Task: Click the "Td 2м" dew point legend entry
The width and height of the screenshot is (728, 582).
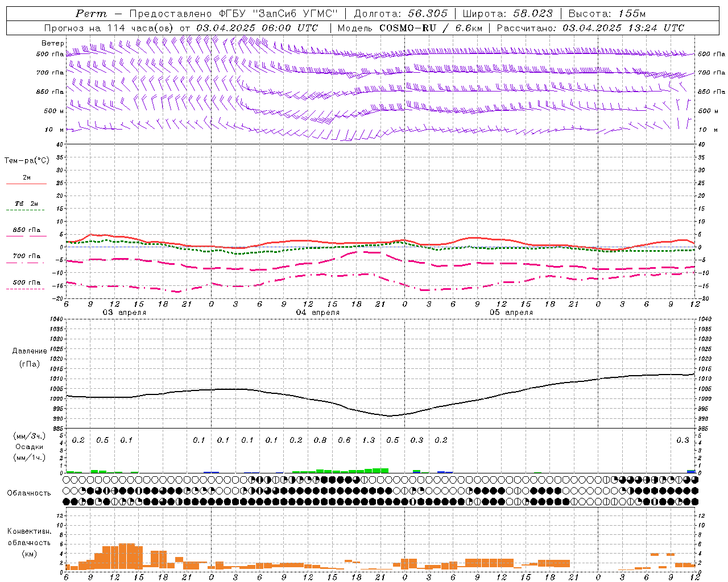Action: pos(27,203)
